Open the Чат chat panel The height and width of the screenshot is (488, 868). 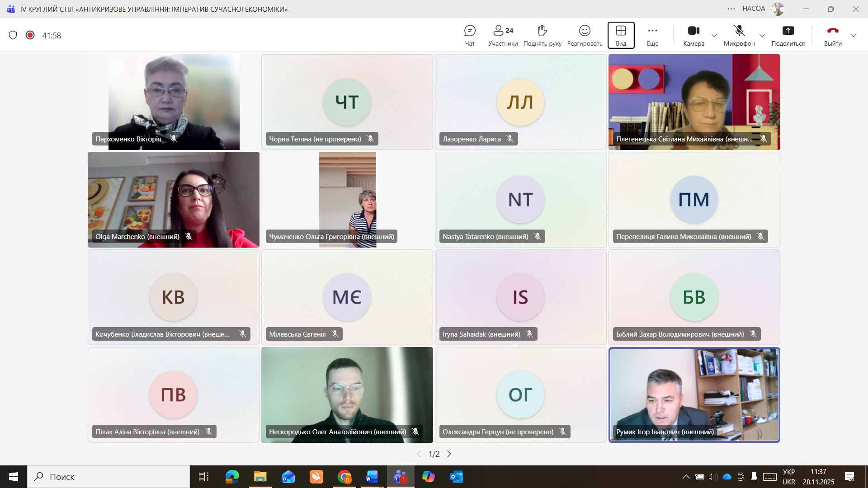tap(470, 35)
